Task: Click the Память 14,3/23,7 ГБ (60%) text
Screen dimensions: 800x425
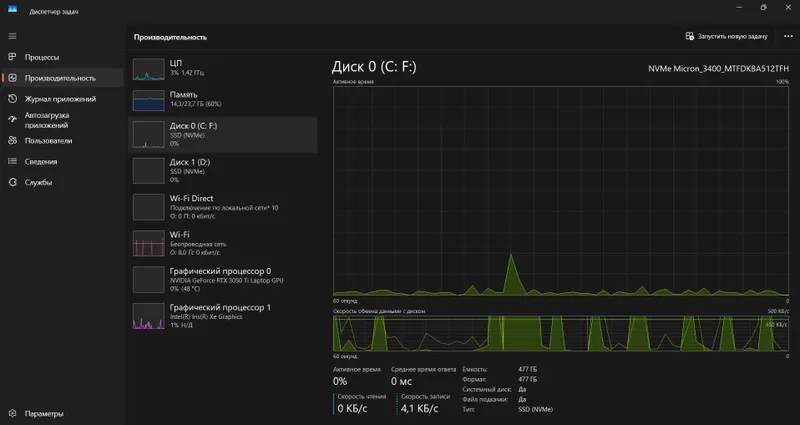Action: [x=195, y=104]
